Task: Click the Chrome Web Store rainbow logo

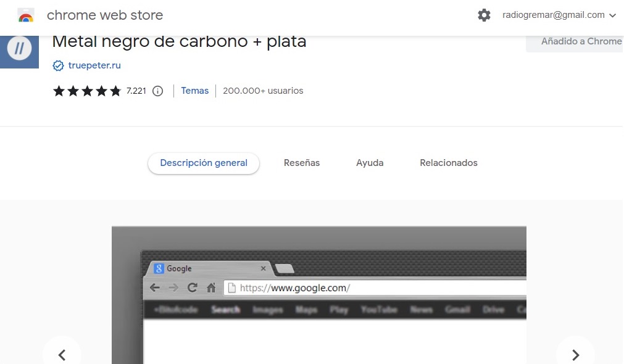Action: 26,15
